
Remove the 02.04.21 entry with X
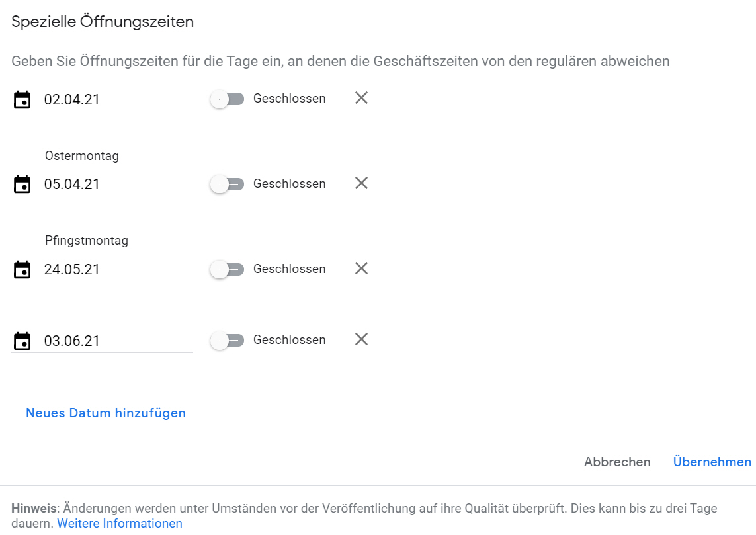coord(361,98)
